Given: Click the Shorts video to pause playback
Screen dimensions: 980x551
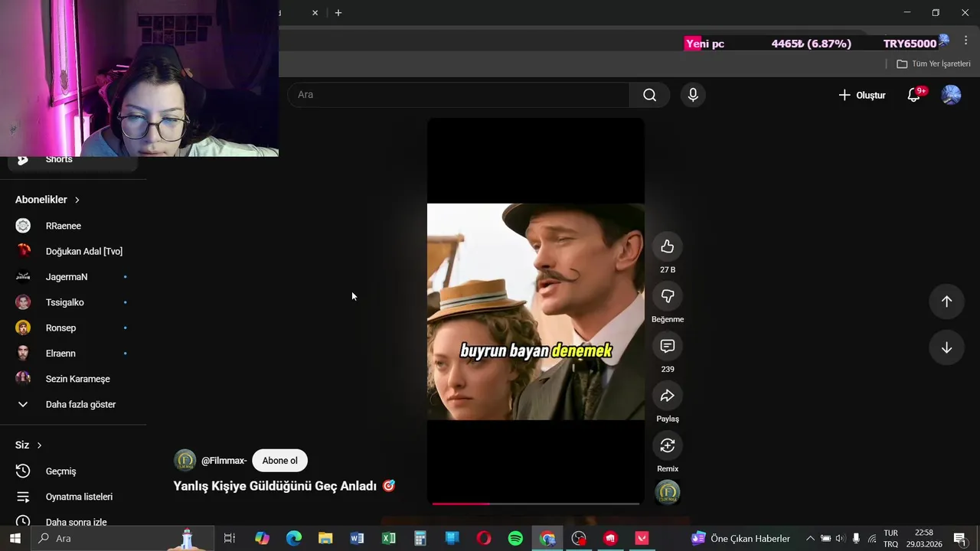Looking at the screenshot, I should [536, 311].
